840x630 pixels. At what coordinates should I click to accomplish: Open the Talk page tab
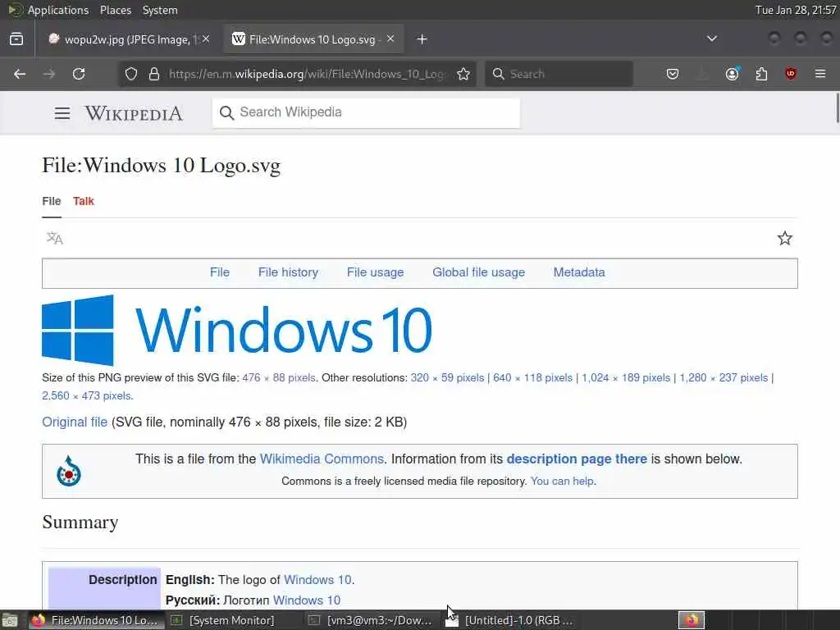point(84,201)
